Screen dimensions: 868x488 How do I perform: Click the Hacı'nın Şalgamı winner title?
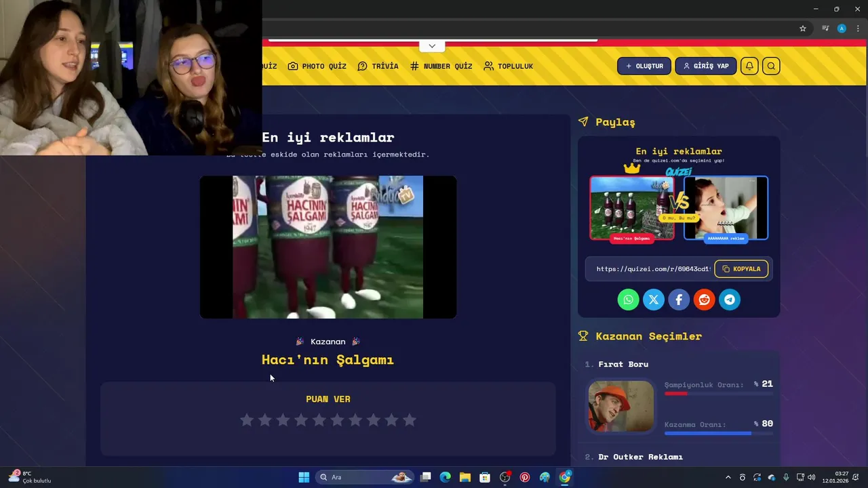(328, 360)
